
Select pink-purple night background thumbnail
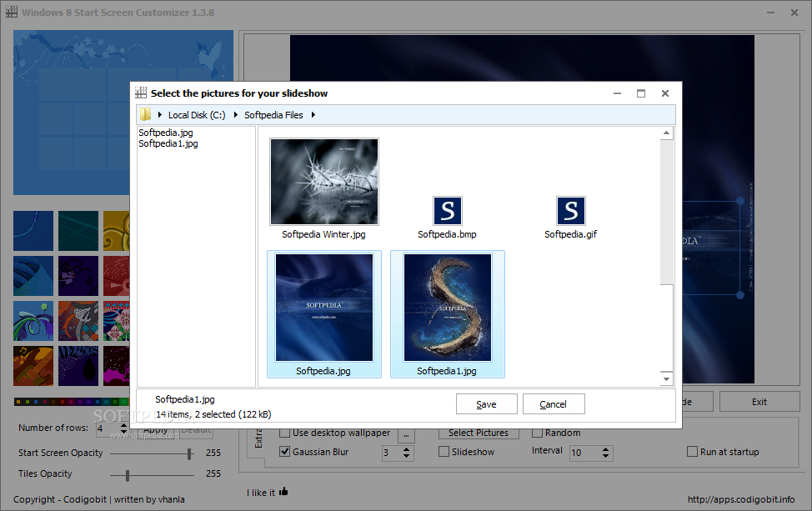[117, 366]
